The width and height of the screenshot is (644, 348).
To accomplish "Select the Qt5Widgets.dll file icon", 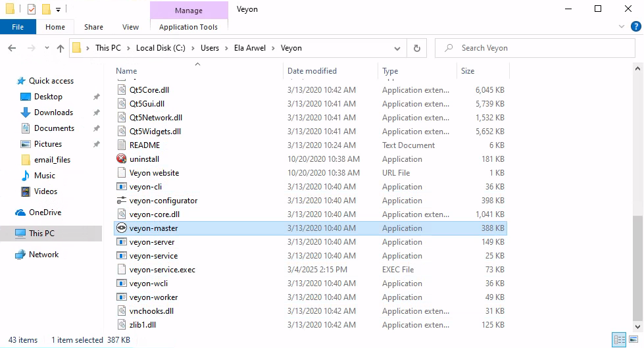I will tap(122, 132).
